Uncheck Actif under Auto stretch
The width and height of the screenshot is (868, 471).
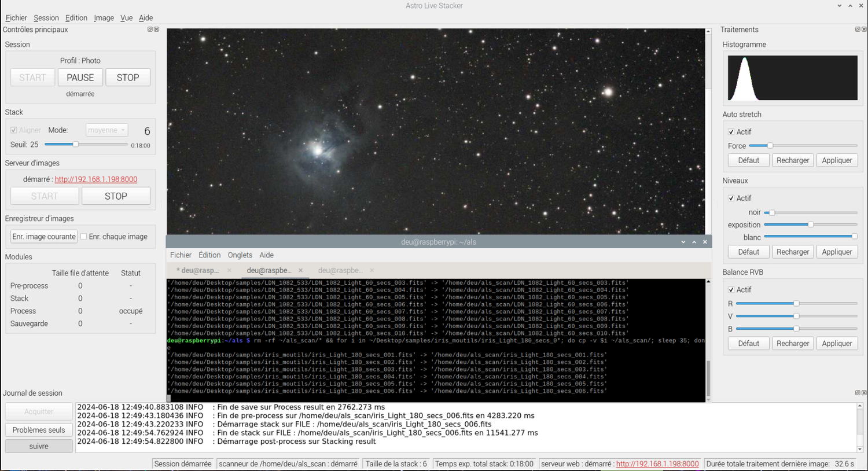(x=731, y=132)
